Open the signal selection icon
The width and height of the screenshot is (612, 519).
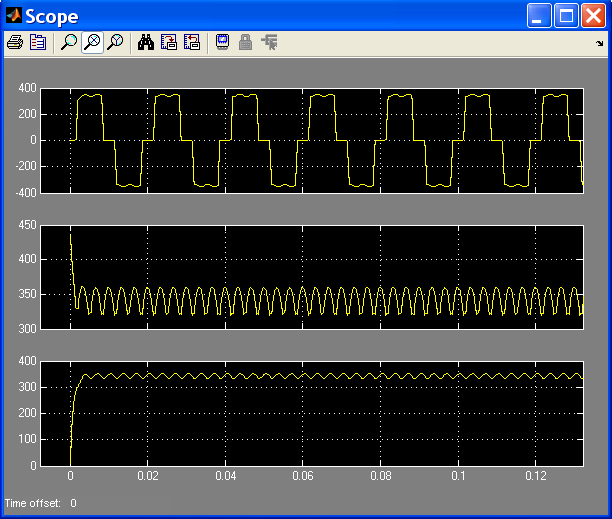(x=269, y=42)
